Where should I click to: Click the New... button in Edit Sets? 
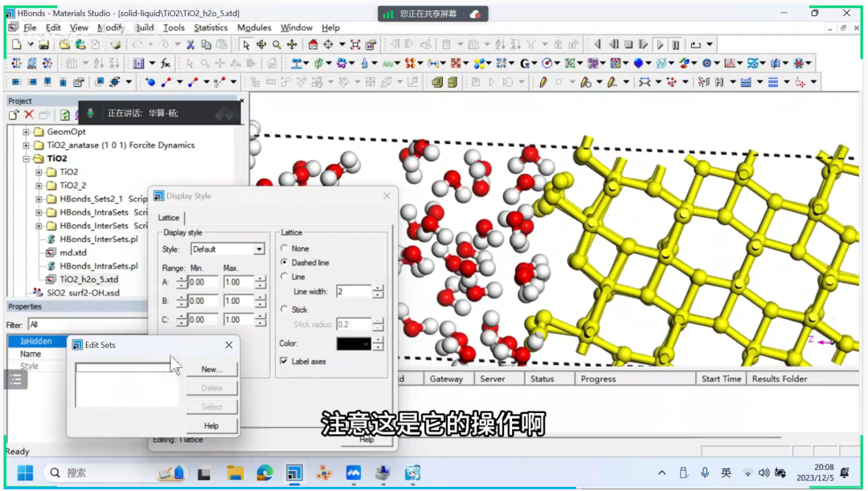pyautogui.click(x=211, y=370)
